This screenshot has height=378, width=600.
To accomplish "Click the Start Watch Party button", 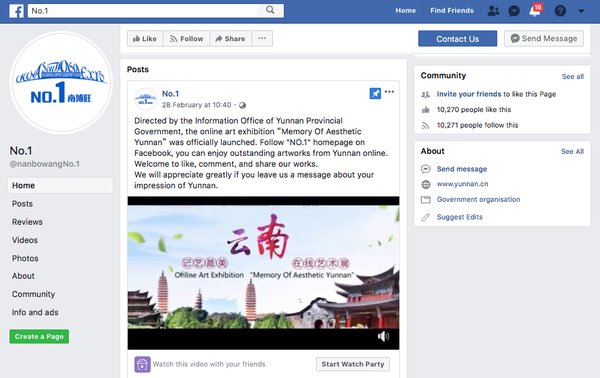I will pyautogui.click(x=353, y=364).
